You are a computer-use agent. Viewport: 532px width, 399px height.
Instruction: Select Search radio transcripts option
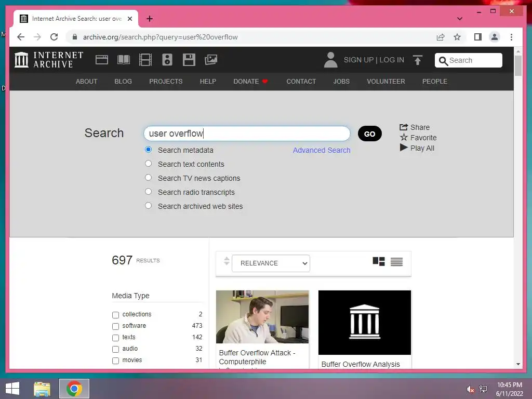pyautogui.click(x=148, y=191)
